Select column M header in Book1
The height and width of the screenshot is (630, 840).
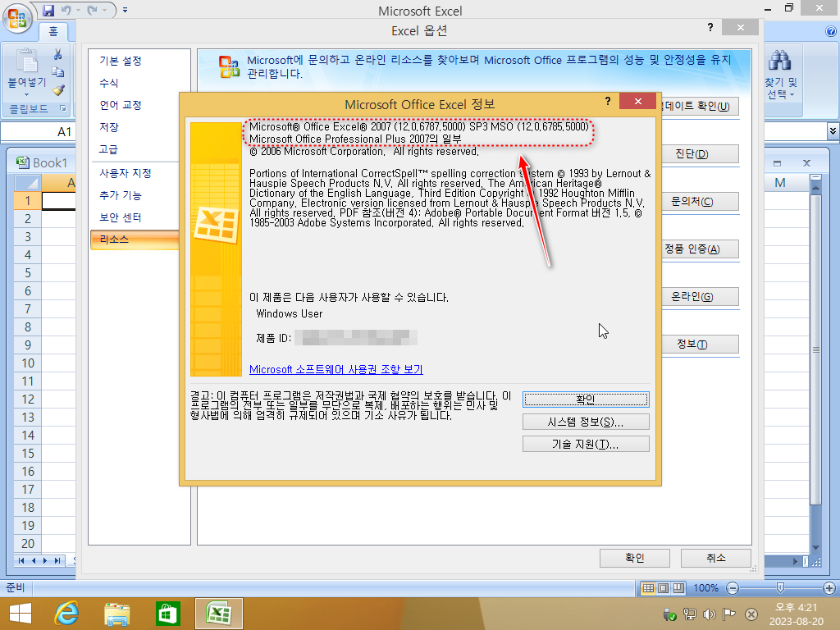tap(781, 183)
